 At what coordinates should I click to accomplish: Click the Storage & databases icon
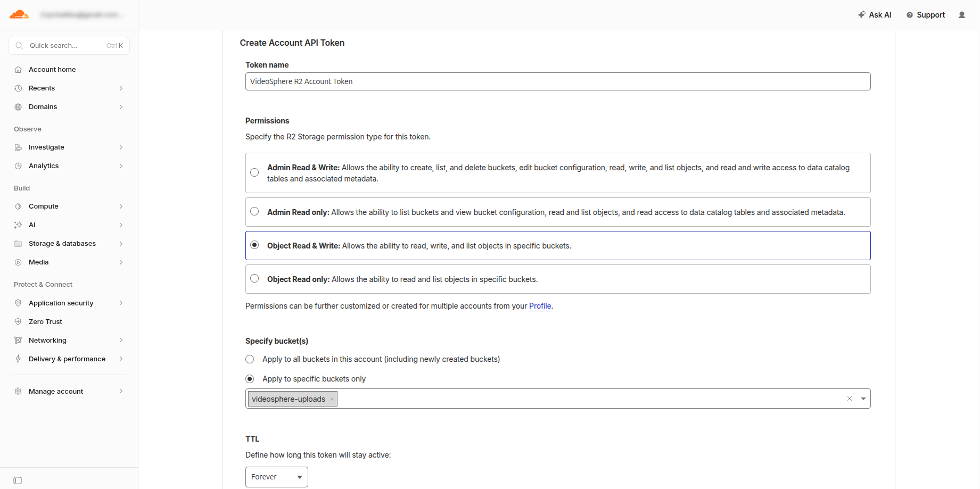coord(18,244)
